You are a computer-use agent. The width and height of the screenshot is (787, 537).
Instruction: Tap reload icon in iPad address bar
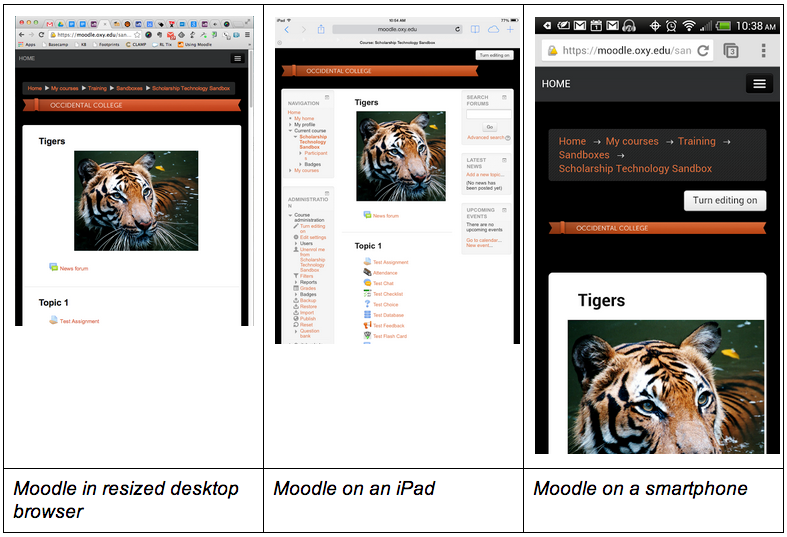(x=457, y=29)
